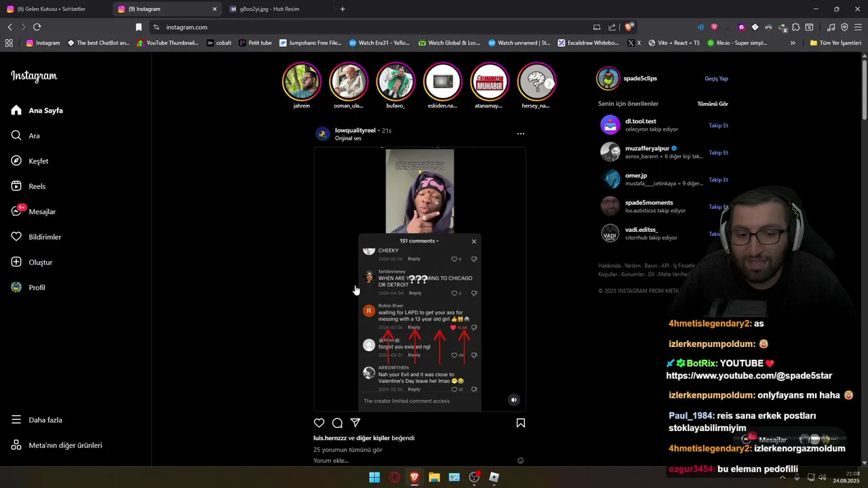Open Reels from the sidebar
Viewport: 868px width, 488px height.
28,186
